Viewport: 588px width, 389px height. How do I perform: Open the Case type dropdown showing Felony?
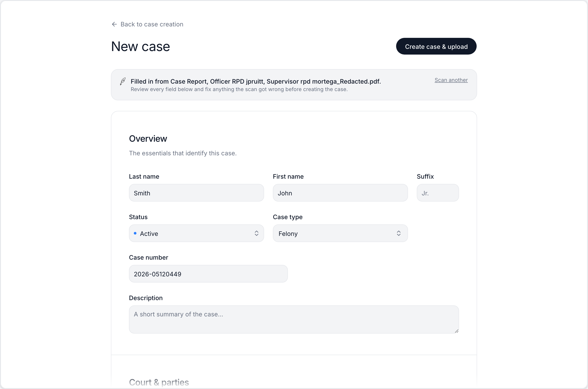click(340, 233)
